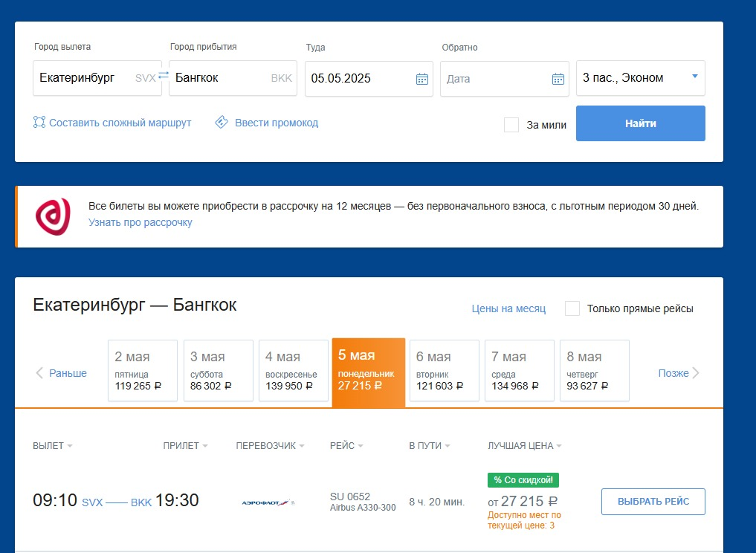Click arrival time 19:30
The width and height of the screenshot is (756, 553).
coord(177,500)
